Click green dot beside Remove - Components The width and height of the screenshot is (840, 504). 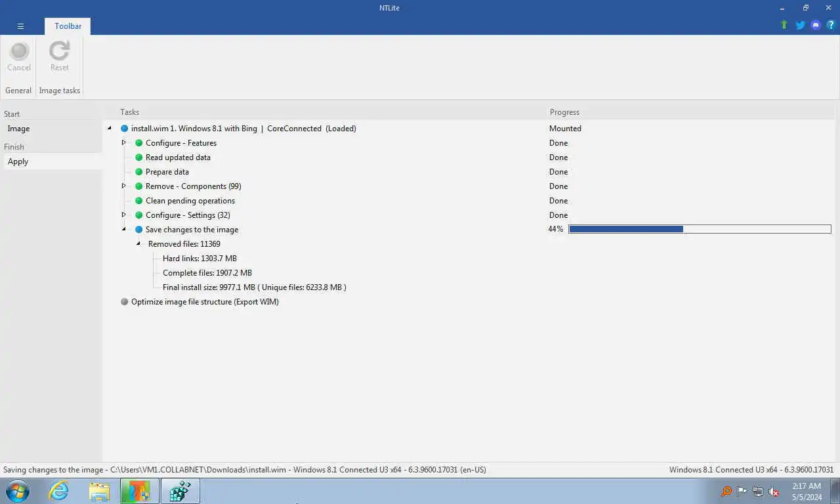point(138,186)
